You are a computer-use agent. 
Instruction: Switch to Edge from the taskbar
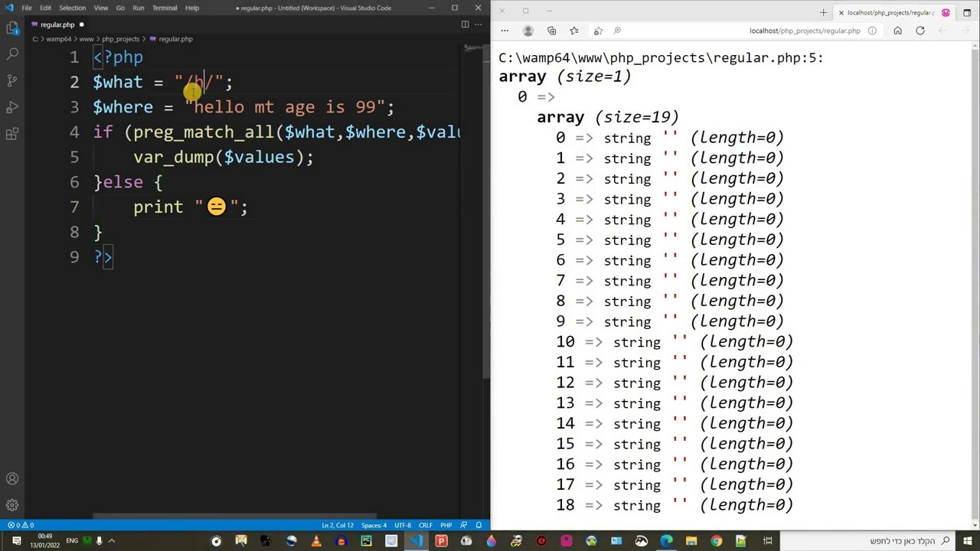pyautogui.click(x=666, y=541)
